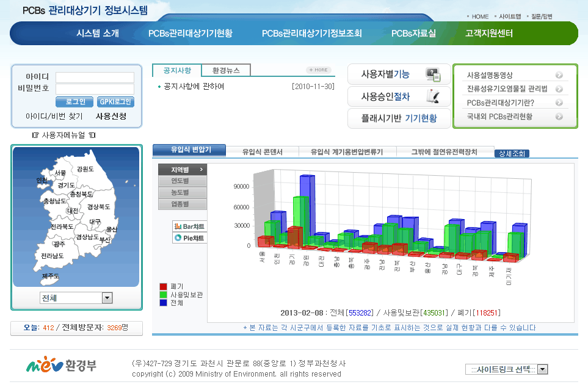The height and width of the screenshot is (390, 588).
Task: Select the 지역별 chart category
Action: pos(182,169)
